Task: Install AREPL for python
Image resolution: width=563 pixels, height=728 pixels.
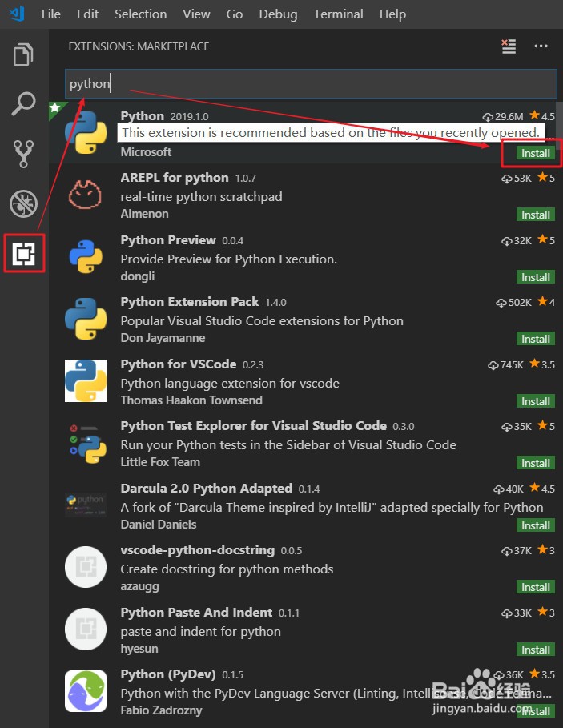Action: (536, 215)
